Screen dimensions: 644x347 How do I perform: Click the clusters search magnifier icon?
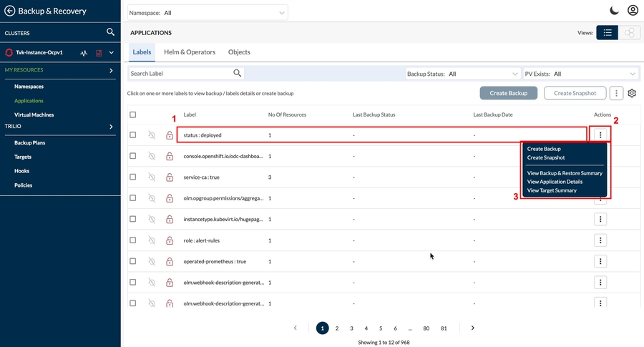(x=110, y=32)
